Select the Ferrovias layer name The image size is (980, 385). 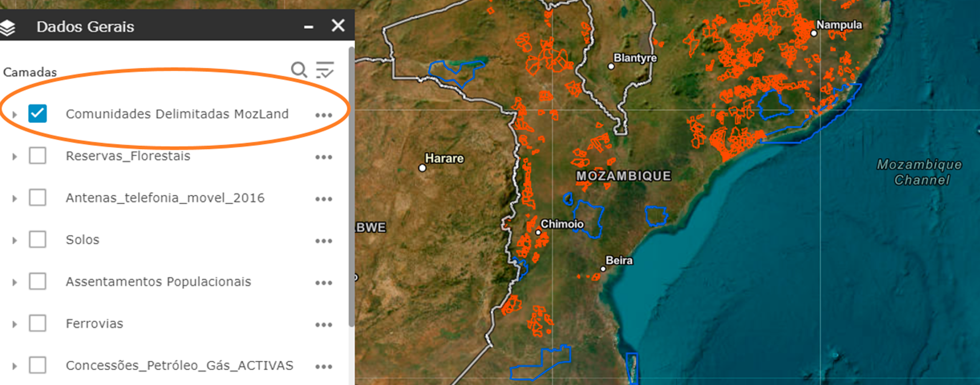94,324
